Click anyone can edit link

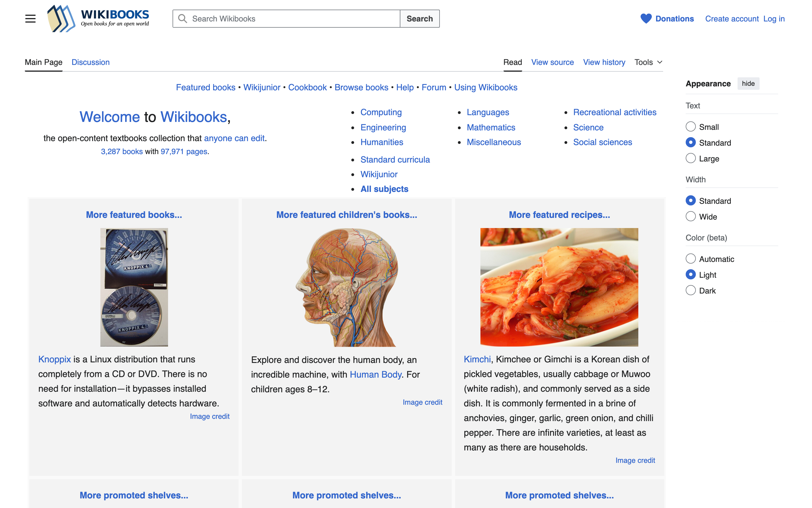click(x=234, y=138)
